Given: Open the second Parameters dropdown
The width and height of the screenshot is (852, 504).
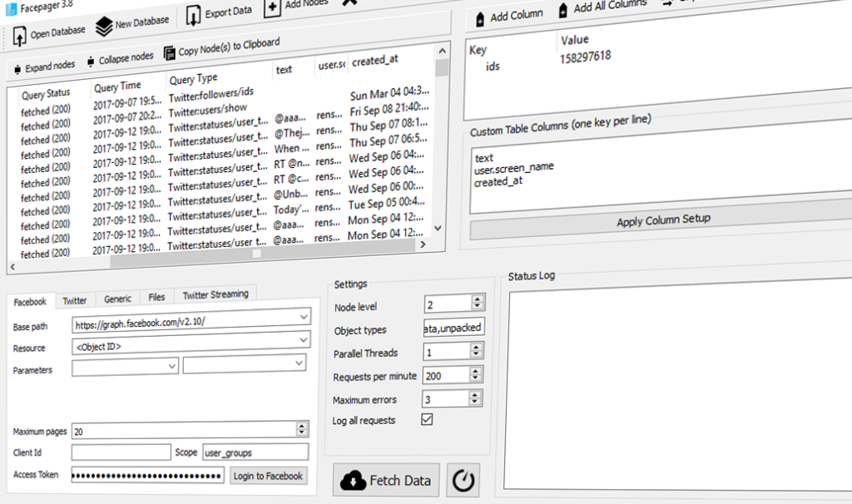Looking at the screenshot, I should tap(299, 363).
